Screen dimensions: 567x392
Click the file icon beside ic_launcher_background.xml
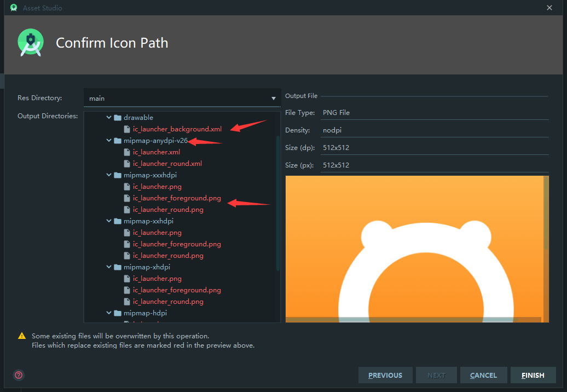click(127, 129)
